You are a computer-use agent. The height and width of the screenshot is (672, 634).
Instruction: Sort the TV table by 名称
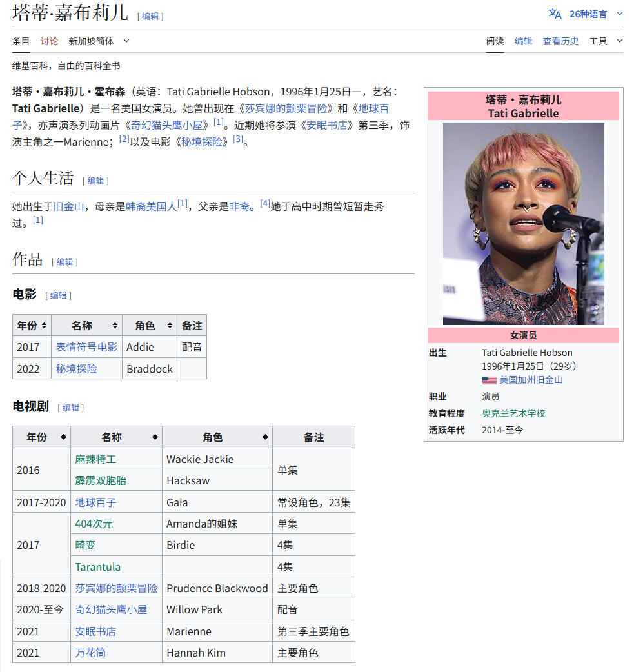[x=116, y=437]
